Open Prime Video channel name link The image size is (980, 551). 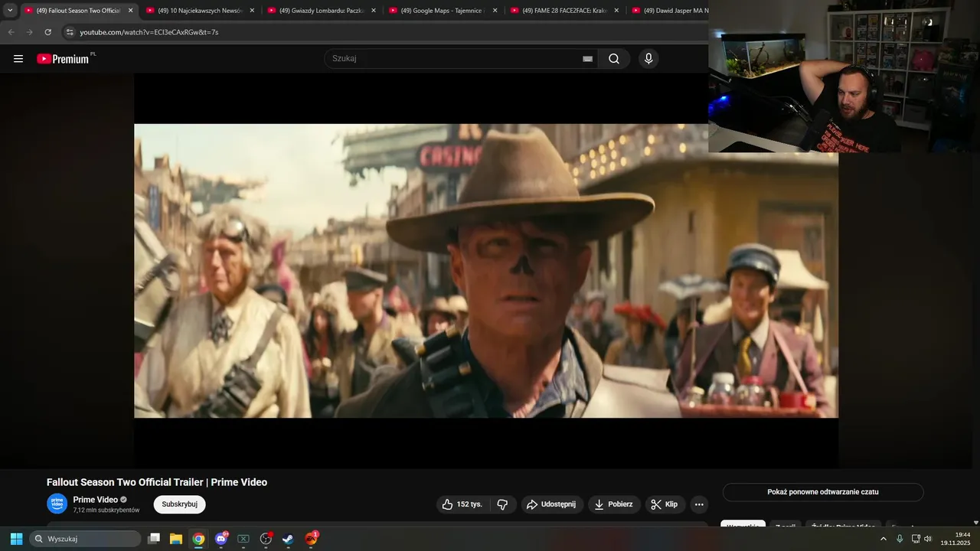pyautogui.click(x=95, y=500)
